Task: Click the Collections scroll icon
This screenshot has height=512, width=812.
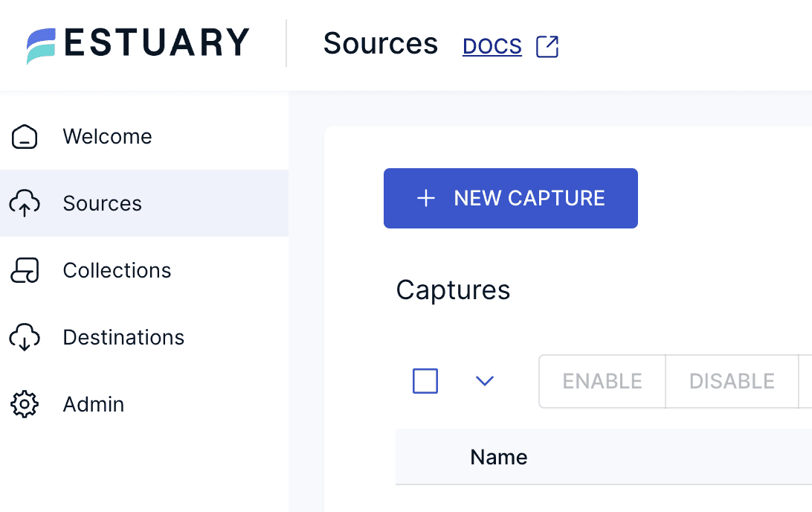Action: 25,271
